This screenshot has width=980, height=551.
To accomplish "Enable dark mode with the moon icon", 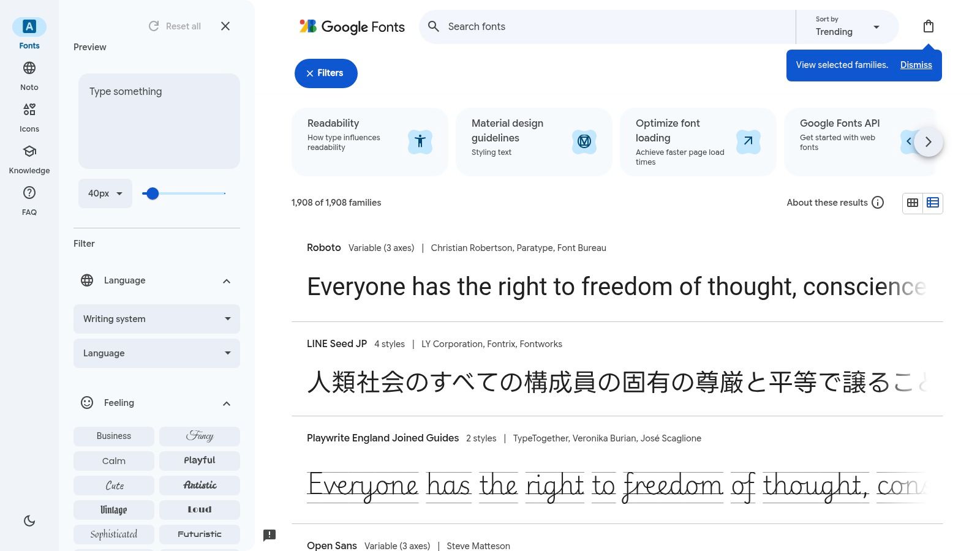I will pyautogui.click(x=29, y=520).
